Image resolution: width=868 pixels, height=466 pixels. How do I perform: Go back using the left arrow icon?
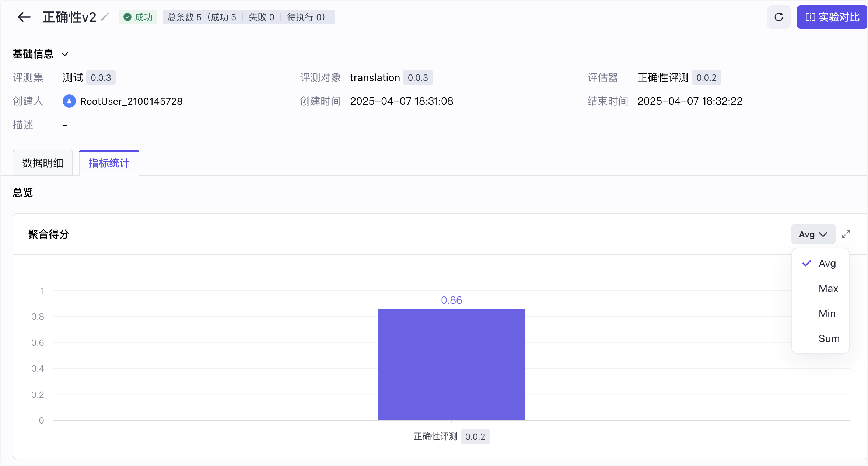[24, 17]
